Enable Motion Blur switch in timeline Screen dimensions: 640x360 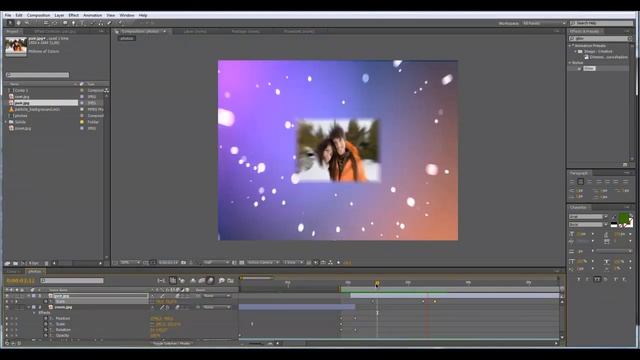pyautogui.click(x=211, y=280)
